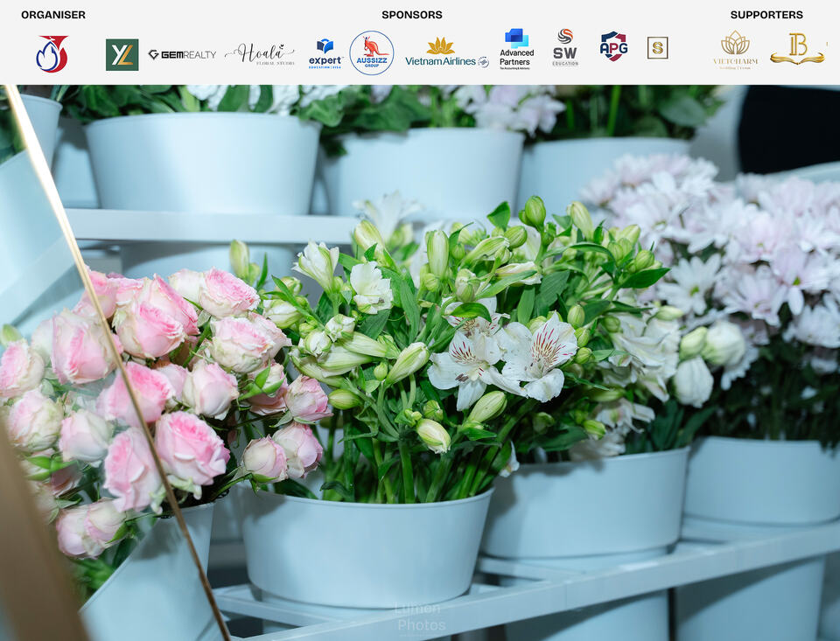Open the GEM Realty sponsor logo
This screenshot has width=840, height=641.
coord(182,54)
